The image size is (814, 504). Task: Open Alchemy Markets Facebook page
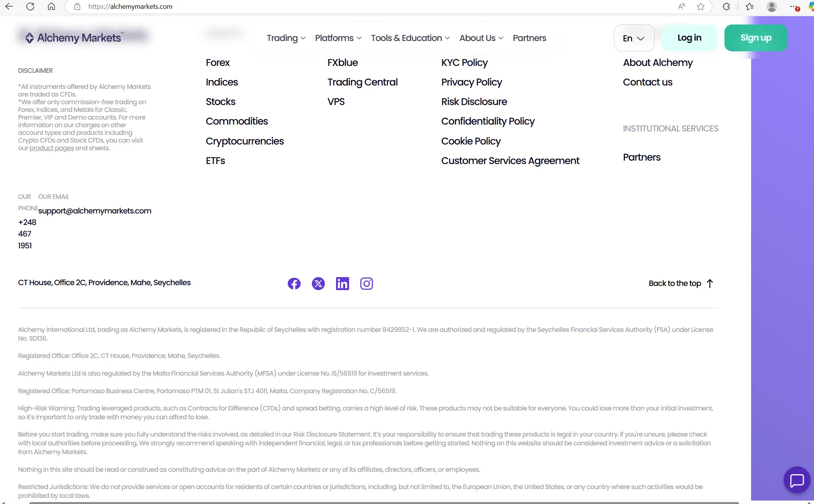coord(294,284)
